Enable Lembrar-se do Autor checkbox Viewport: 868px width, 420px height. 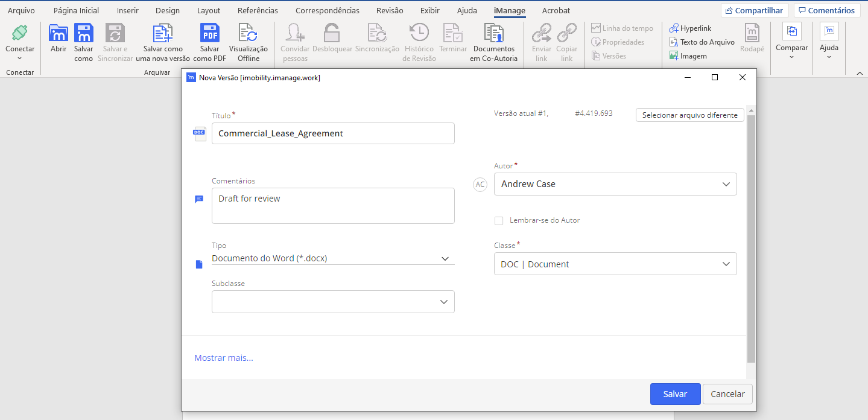[499, 221]
